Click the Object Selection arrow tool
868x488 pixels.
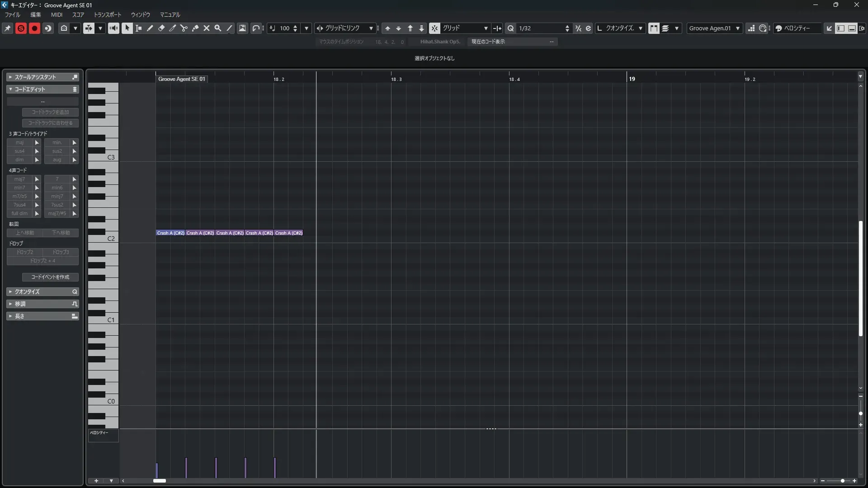pyautogui.click(x=127, y=28)
